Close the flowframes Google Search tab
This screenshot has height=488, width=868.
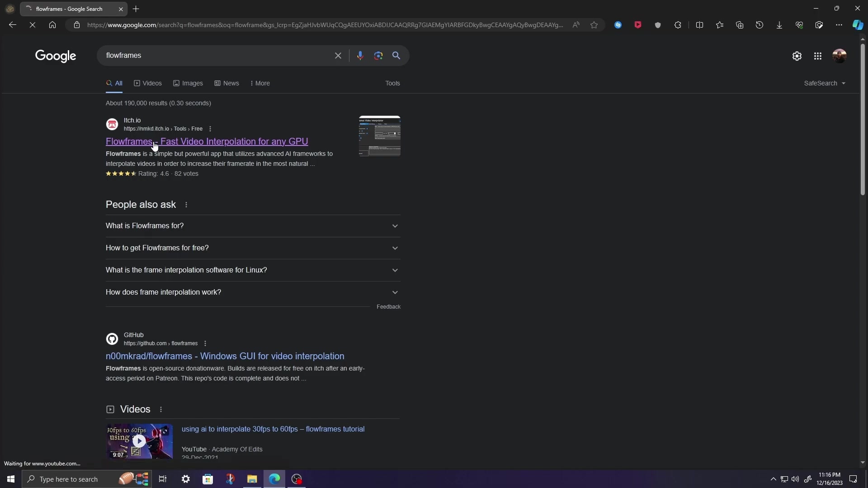pos(121,9)
